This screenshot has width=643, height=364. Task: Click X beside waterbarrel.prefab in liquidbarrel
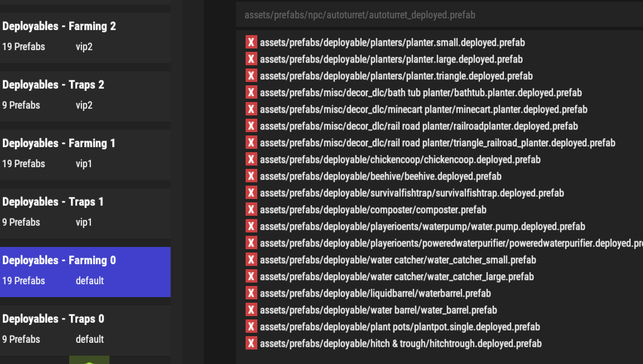coord(251,293)
